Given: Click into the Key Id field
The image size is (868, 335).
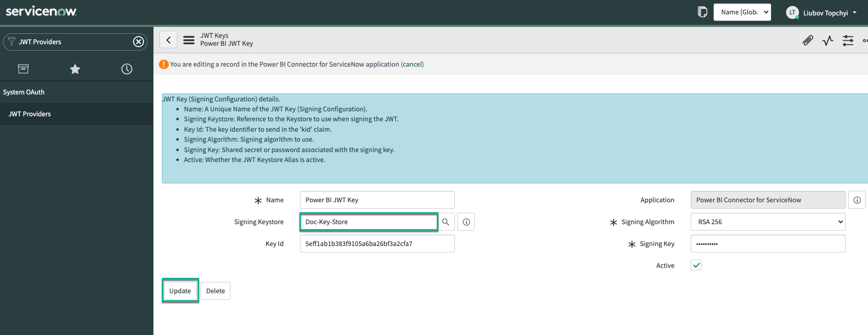Looking at the screenshot, I should (x=377, y=244).
